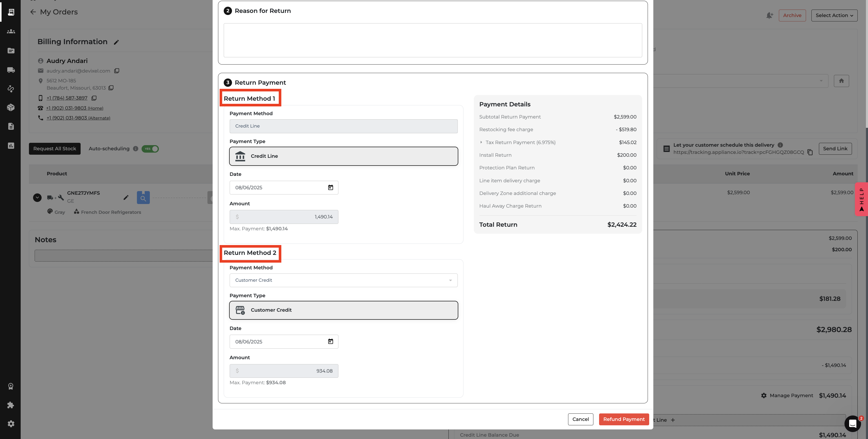Viewport: 868px width, 439px height.
Task: Click the Manage Payment label
Action: 791,396
